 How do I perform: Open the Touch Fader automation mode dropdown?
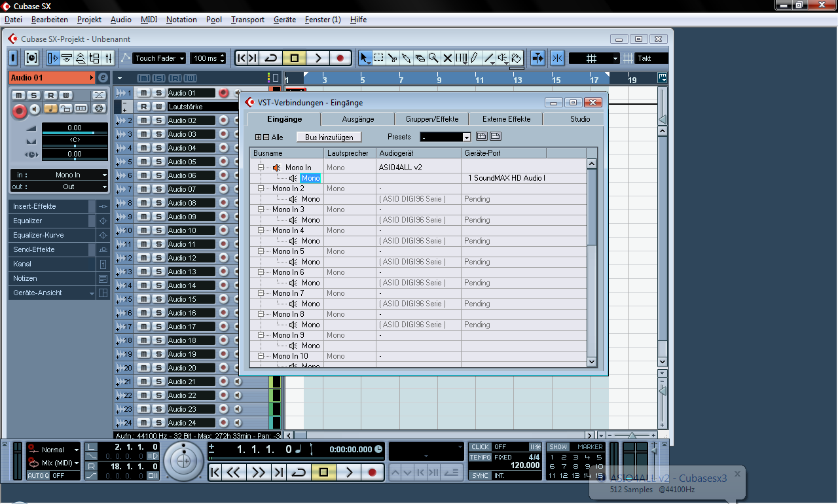pos(160,58)
